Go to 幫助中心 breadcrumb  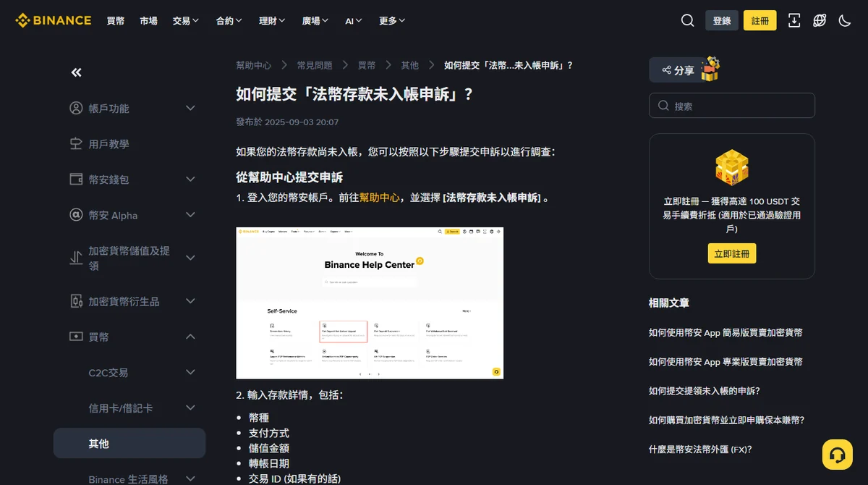point(254,65)
